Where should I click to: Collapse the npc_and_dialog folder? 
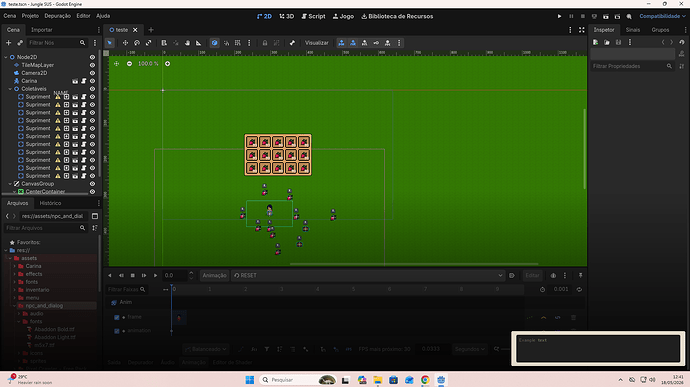click(x=15, y=306)
